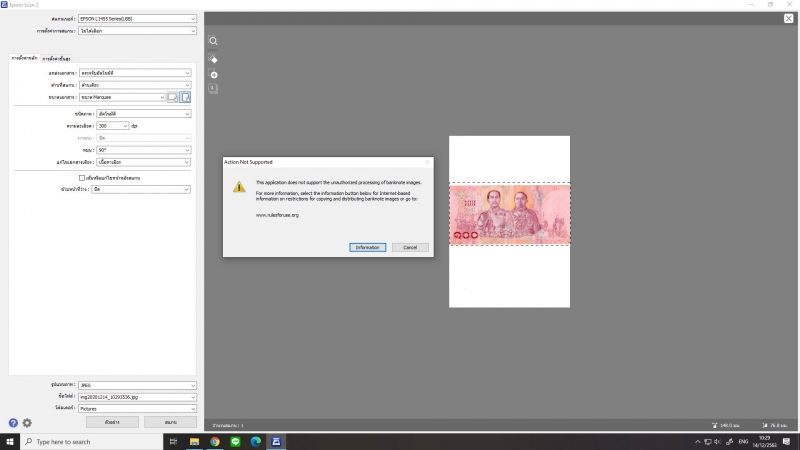Click the marquee width value 148.0 in status bar
This screenshot has width=800, height=450.
point(730,425)
